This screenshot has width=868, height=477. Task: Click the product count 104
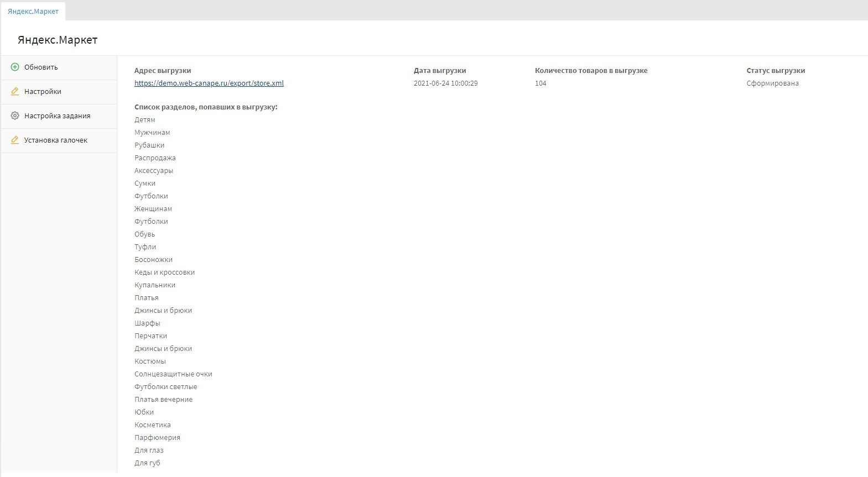(540, 83)
